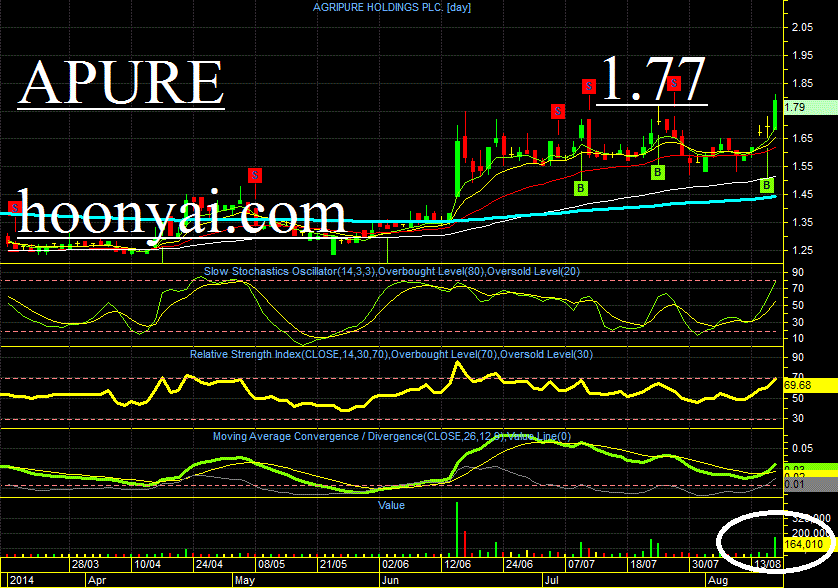Viewport: 838px width, 588px height.
Task: Click the 12/06 date label
Action: pos(457,564)
